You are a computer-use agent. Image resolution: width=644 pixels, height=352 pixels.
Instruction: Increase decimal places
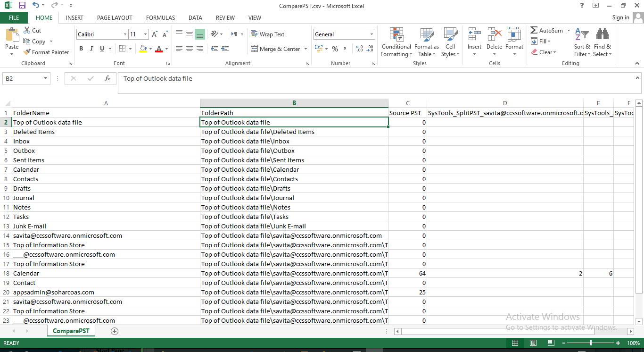click(359, 49)
